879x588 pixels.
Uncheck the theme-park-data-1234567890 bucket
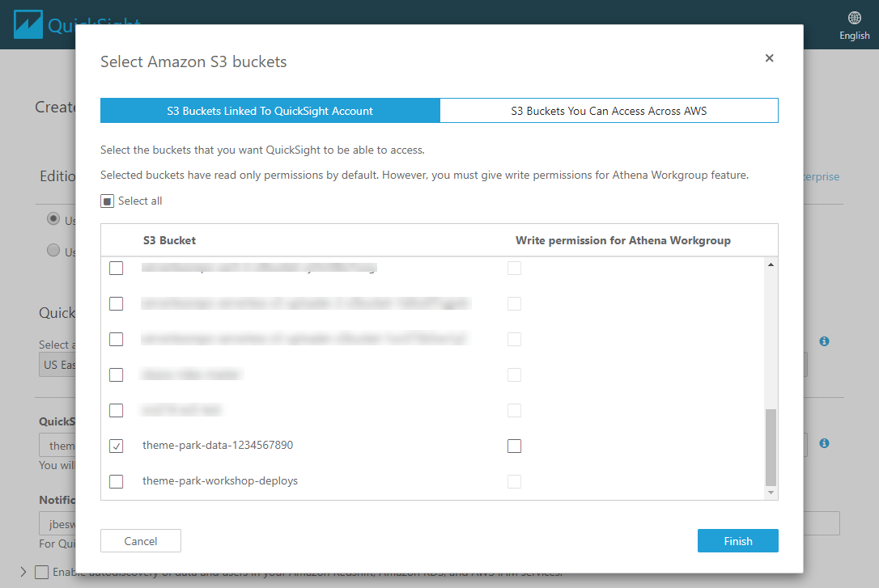pyautogui.click(x=116, y=446)
